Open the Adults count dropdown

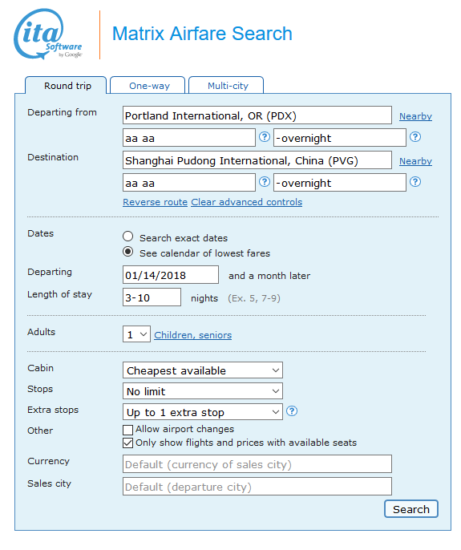tap(136, 334)
